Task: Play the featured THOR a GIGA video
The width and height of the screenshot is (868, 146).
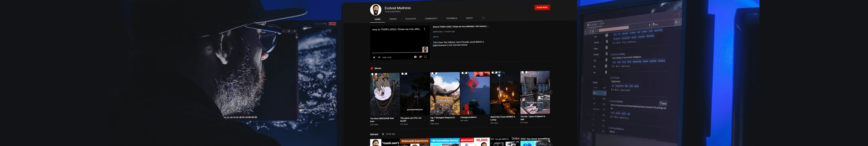Action: pos(374,57)
